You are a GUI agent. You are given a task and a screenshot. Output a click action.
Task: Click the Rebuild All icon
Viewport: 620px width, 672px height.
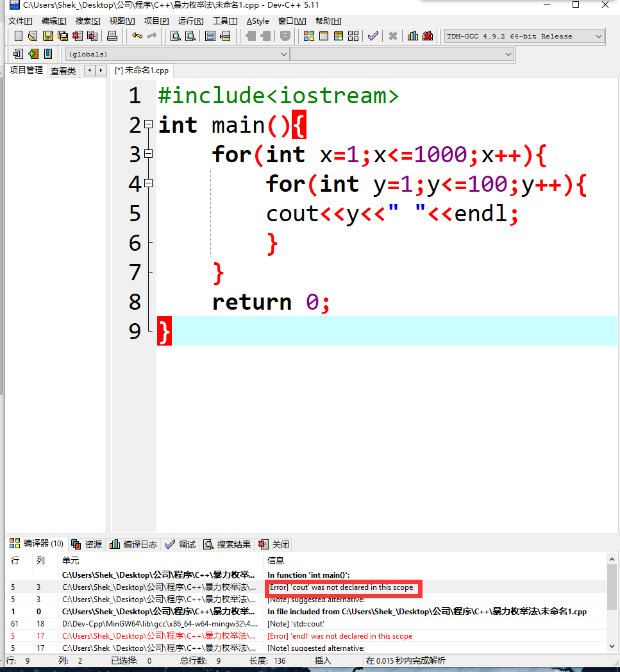point(353,37)
